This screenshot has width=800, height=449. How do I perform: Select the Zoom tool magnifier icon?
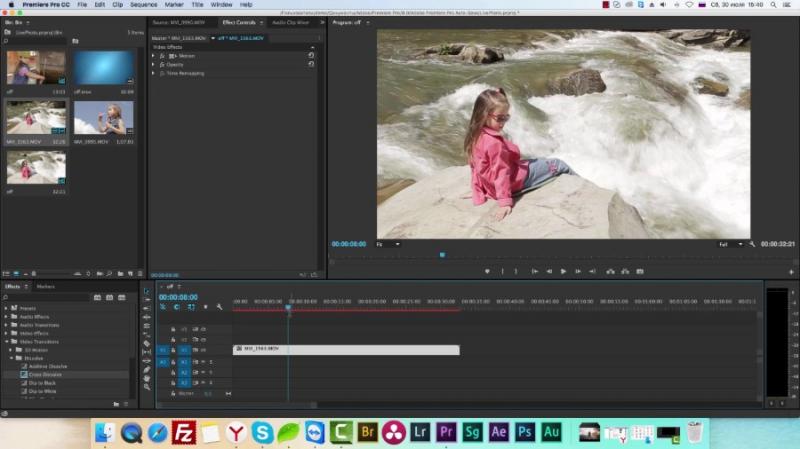(x=147, y=387)
